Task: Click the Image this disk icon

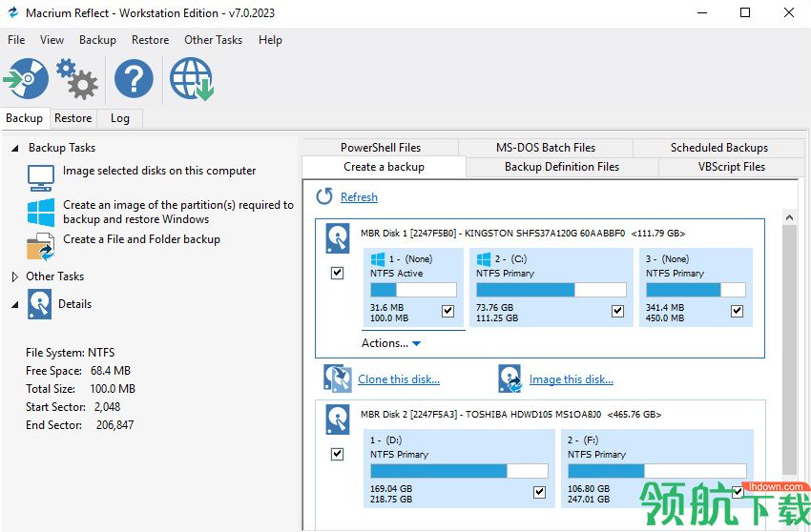Action: click(x=510, y=379)
